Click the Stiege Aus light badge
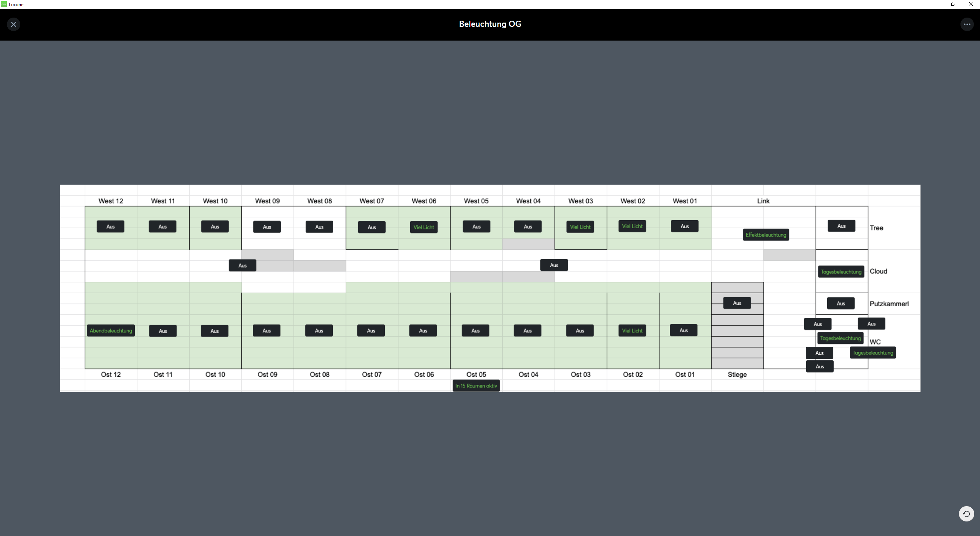The image size is (980, 536). (x=737, y=303)
